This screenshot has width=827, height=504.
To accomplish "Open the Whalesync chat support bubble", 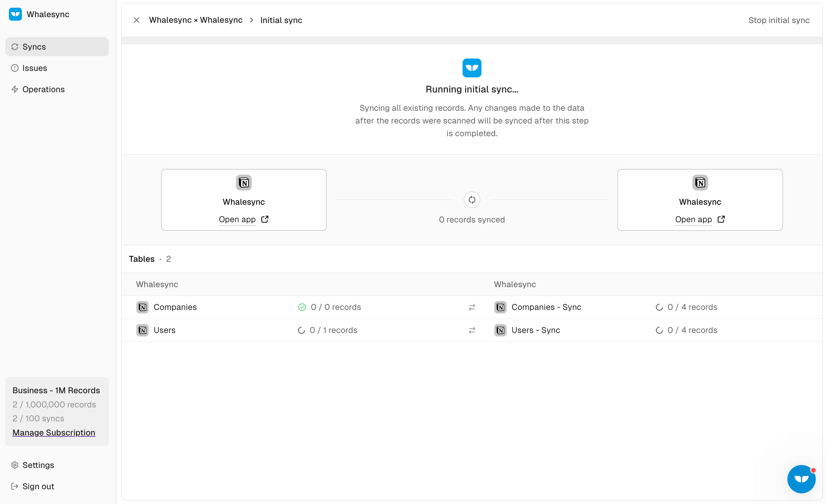I will click(x=802, y=479).
